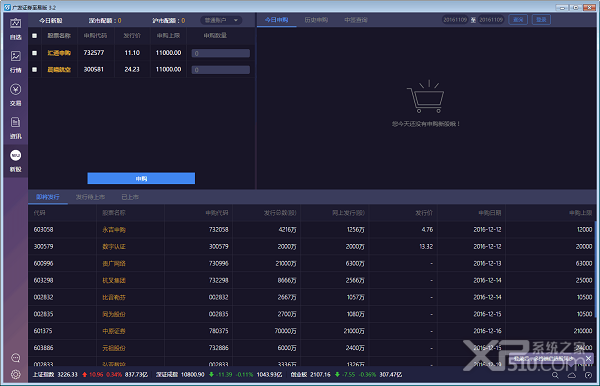Click the vertical scrollbar of issuance list
Screen dimensions: 600x386
coord(595,269)
